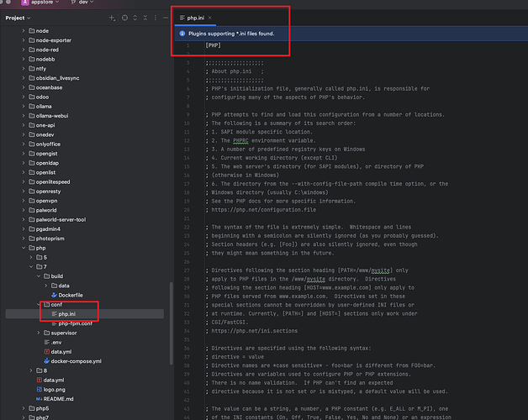Viewport: 528px width, 420px height.
Task: Open project panel options menu
Action: [x=156, y=18]
